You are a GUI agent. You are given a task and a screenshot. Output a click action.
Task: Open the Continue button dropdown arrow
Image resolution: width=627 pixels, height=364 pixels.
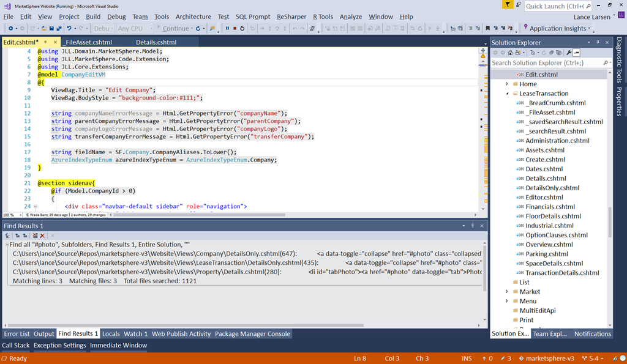192,28
